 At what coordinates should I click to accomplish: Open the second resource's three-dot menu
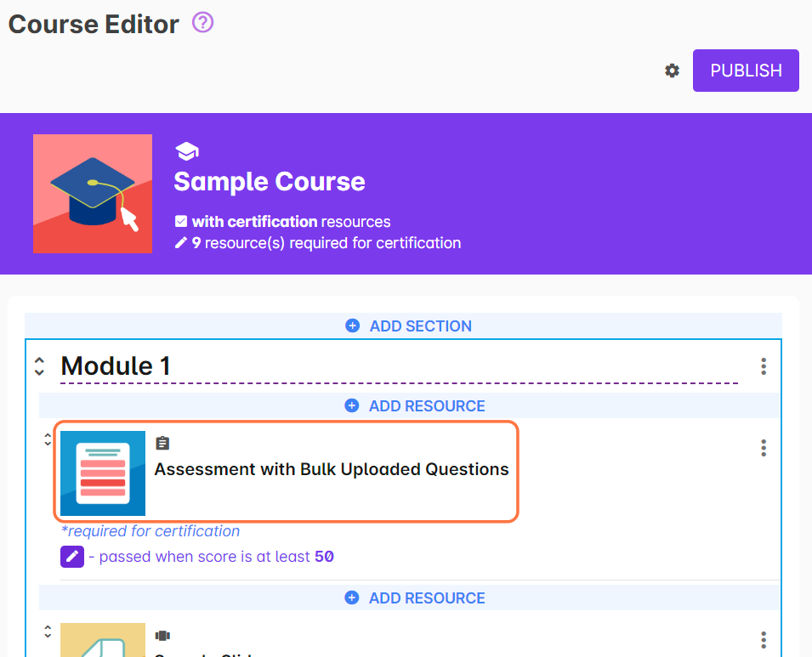click(x=763, y=639)
